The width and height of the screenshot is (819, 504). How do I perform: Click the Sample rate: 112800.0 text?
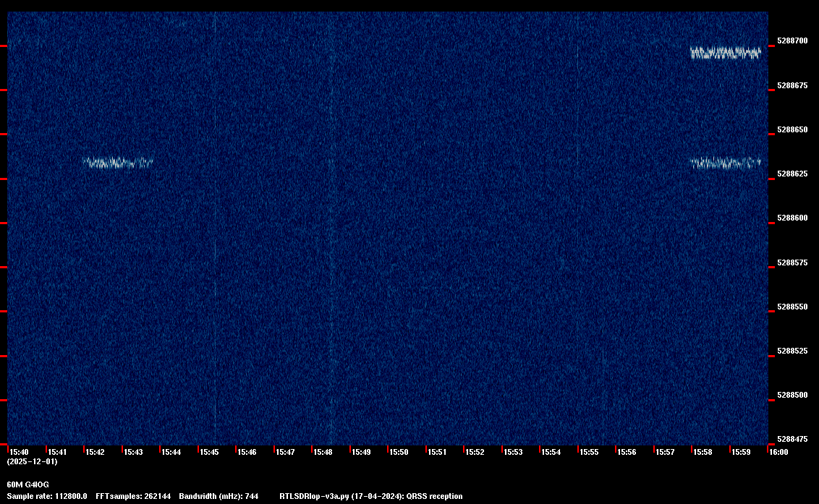(x=47, y=496)
